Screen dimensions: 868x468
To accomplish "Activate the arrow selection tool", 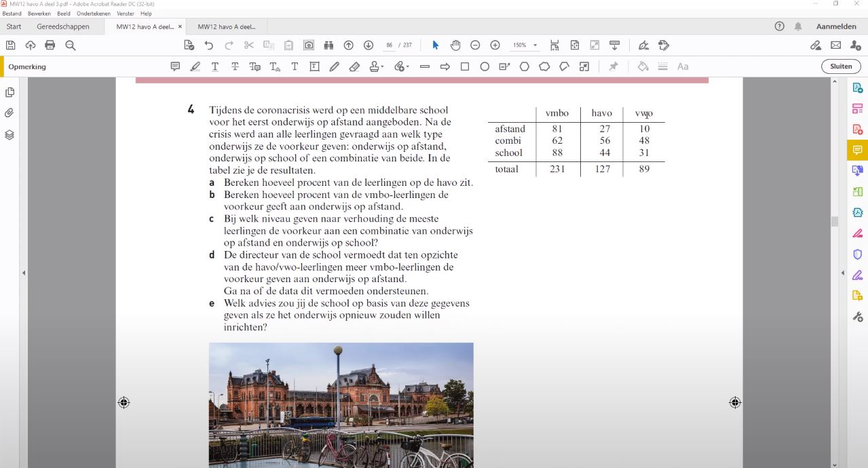I will coord(436,45).
